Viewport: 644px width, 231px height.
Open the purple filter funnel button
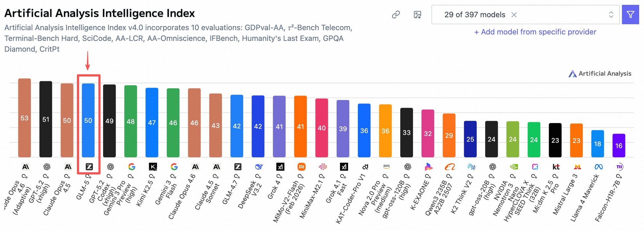(x=630, y=14)
